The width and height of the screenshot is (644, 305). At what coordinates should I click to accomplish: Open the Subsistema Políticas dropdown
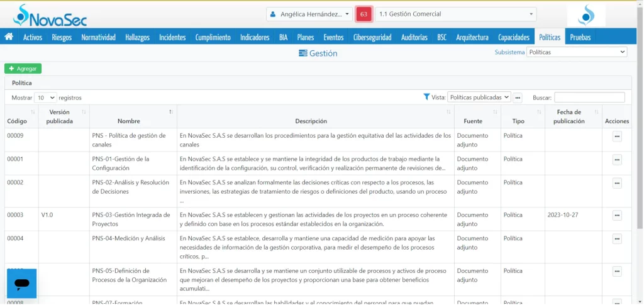click(577, 52)
